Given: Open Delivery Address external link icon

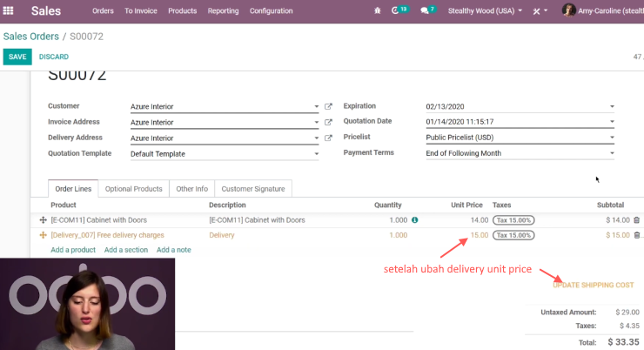Looking at the screenshot, I should click(328, 138).
